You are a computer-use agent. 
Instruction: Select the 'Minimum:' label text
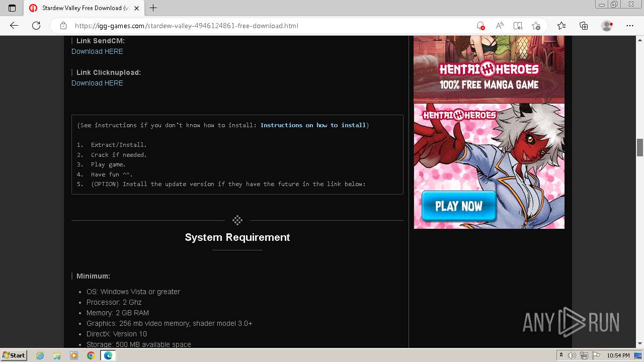93,276
